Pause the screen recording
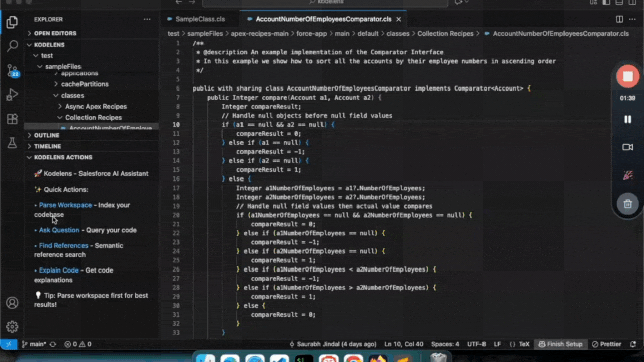 [x=627, y=119]
